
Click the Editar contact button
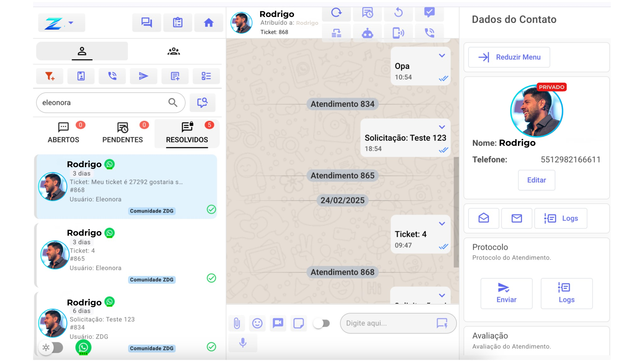[536, 180]
